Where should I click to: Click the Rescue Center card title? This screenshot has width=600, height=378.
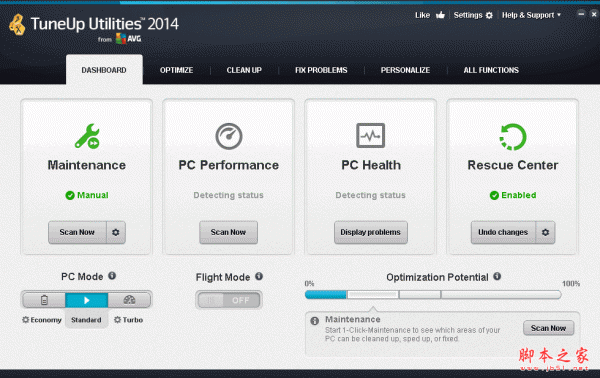tap(513, 165)
